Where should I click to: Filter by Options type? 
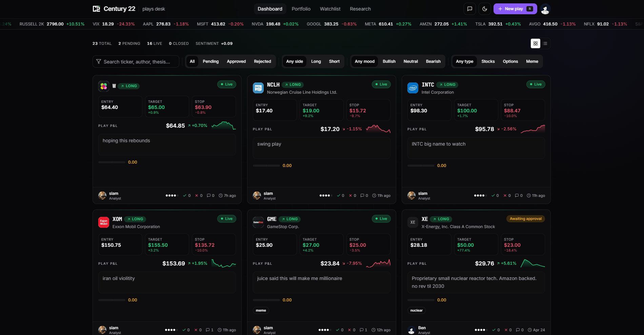(x=510, y=61)
